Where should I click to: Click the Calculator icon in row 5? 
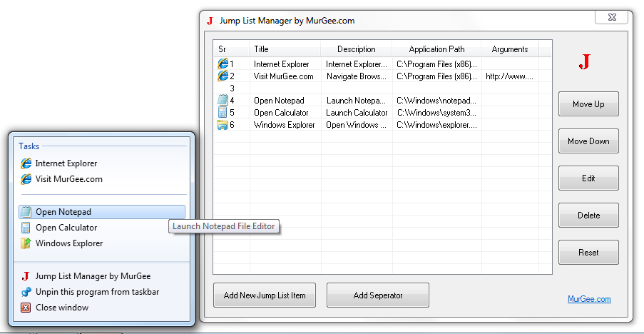[223, 112]
